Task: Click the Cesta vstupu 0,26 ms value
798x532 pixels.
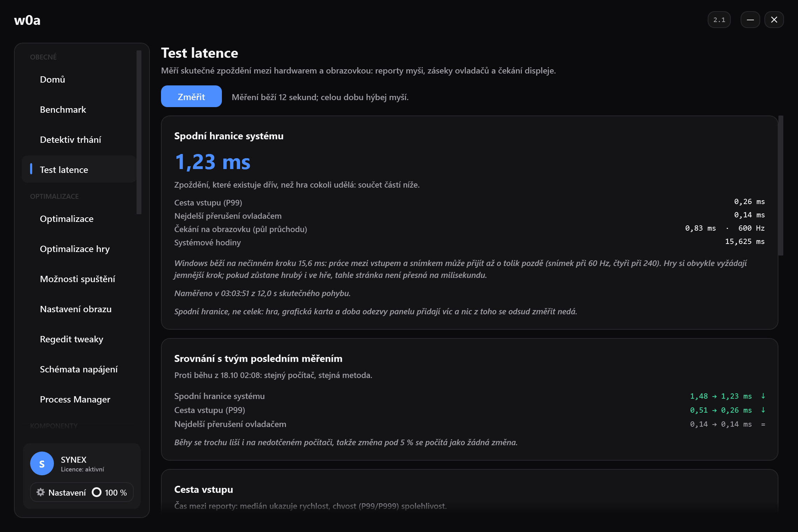Action: pyautogui.click(x=749, y=202)
